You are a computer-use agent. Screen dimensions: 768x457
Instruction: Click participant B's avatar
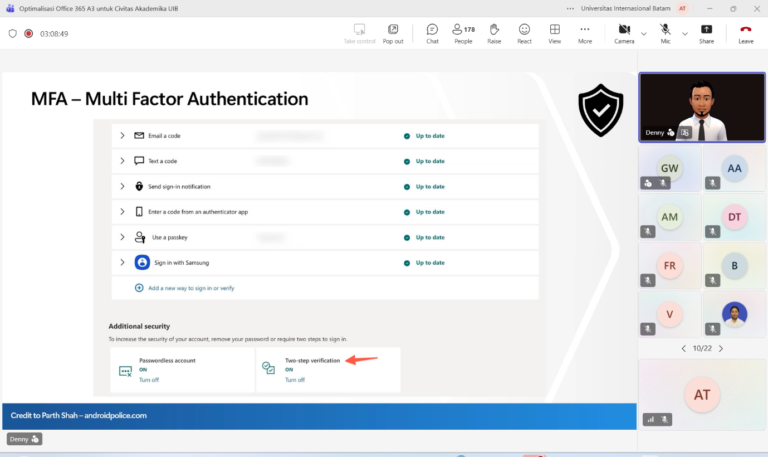734,265
